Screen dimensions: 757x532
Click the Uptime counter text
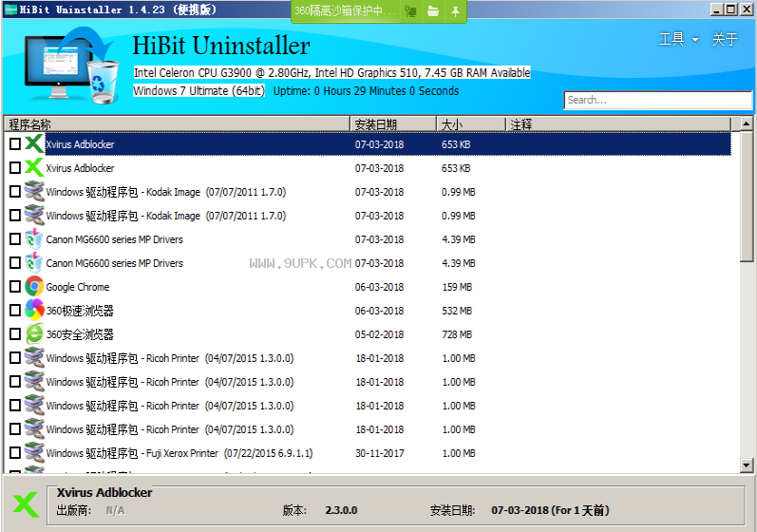[x=366, y=91]
